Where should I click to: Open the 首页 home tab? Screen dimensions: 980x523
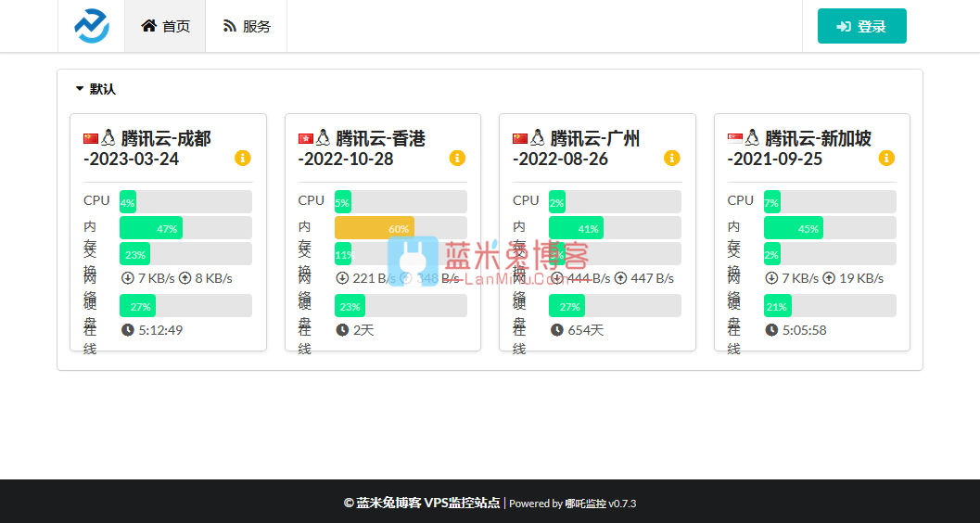click(x=165, y=26)
